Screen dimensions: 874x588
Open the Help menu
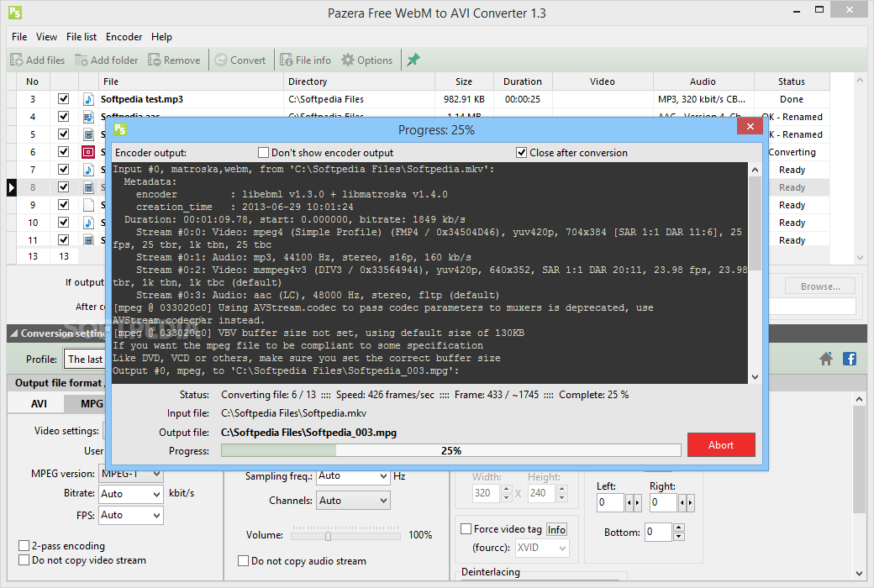(161, 37)
